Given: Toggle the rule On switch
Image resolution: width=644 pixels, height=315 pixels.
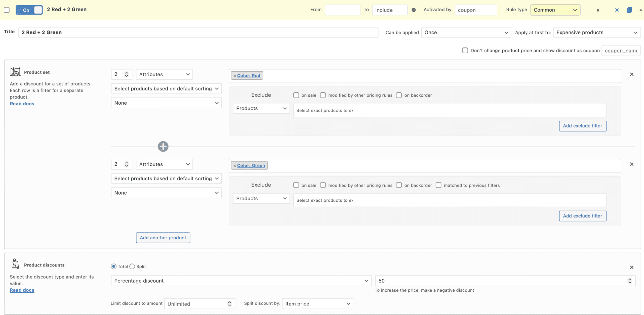Looking at the screenshot, I should [x=29, y=10].
